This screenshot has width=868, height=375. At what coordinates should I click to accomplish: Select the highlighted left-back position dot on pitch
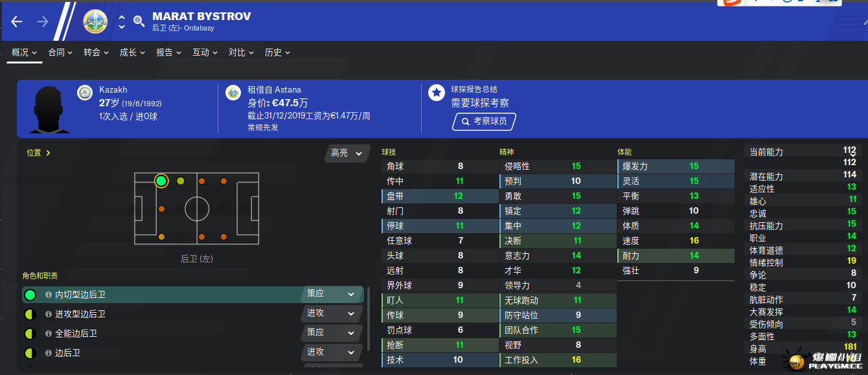[161, 181]
